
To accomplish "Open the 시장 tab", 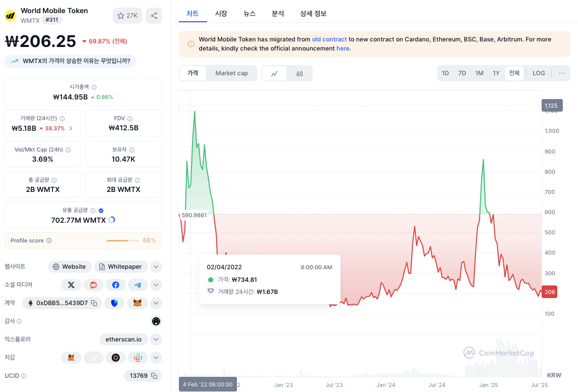I will [x=221, y=14].
